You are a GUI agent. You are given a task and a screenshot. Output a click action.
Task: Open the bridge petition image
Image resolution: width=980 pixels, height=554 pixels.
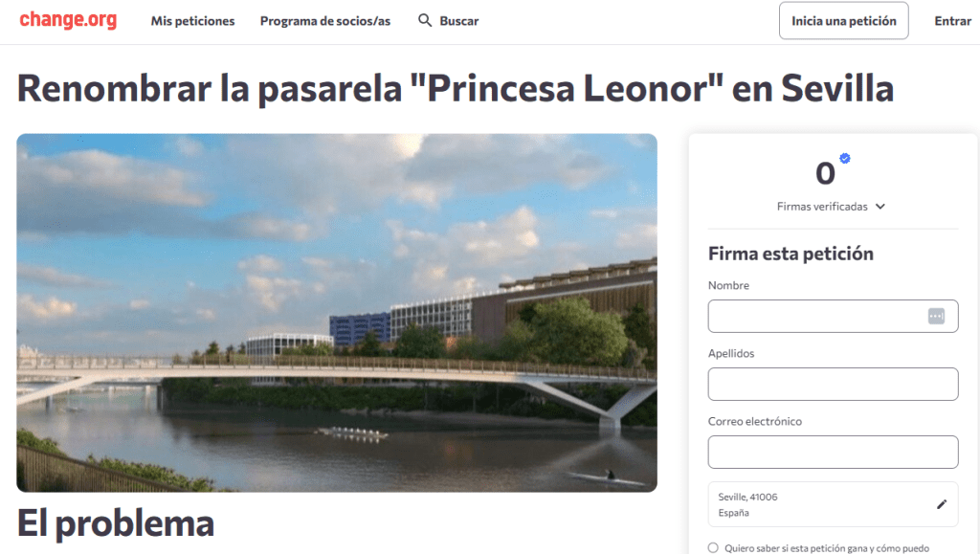(x=337, y=313)
